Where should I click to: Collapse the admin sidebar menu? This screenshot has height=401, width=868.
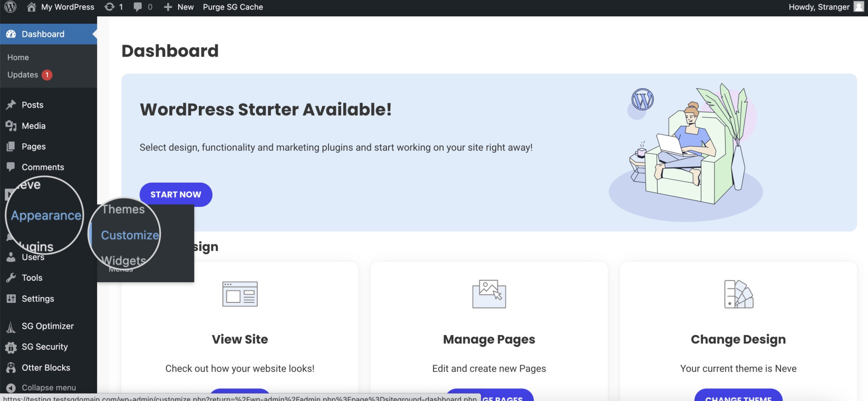(x=49, y=388)
